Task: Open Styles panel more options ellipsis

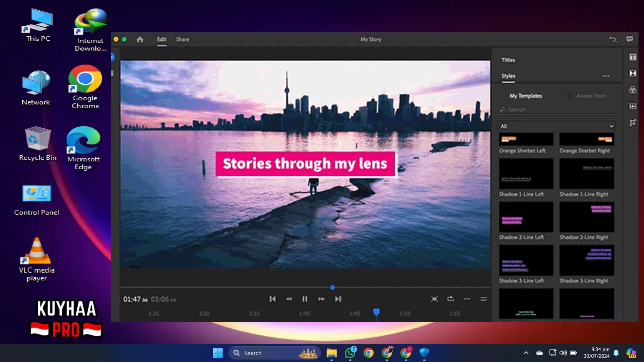Action: (606, 76)
